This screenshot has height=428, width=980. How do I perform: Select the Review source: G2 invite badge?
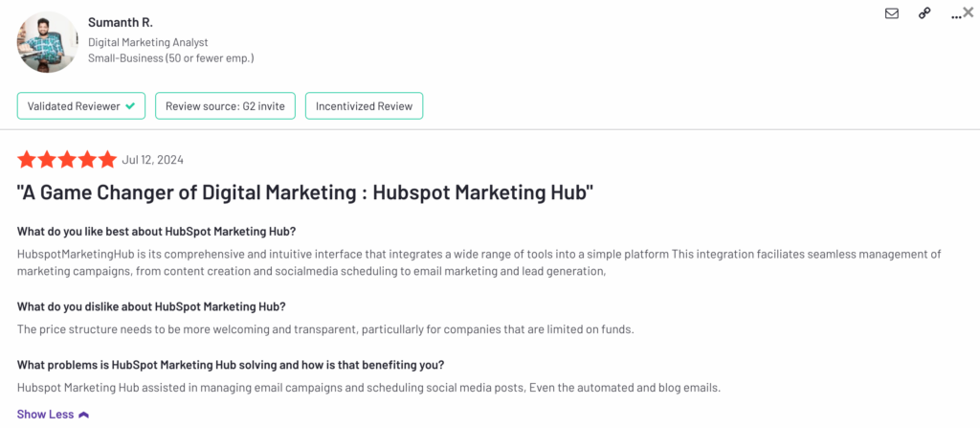point(225,105)
